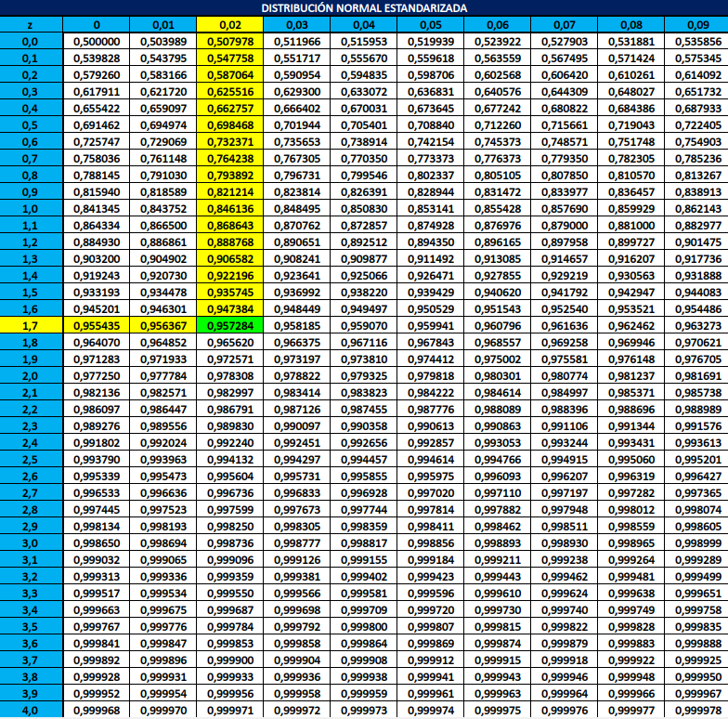Select the yellow column header 0,02

229,25
